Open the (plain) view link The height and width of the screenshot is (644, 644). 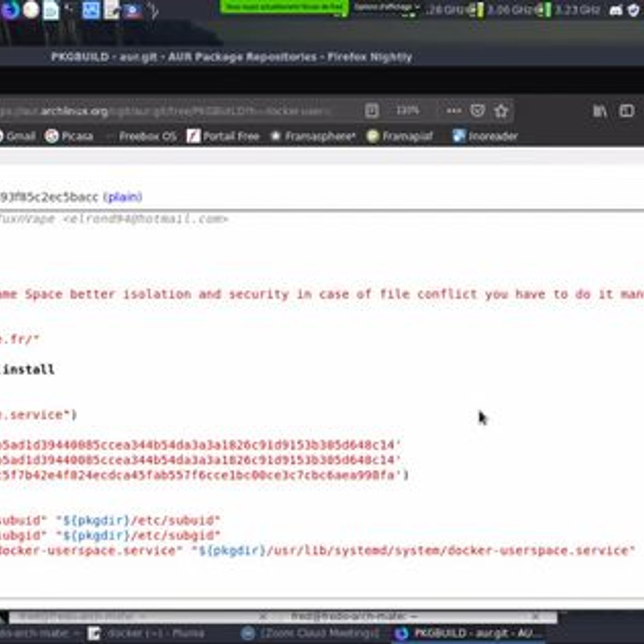pyautogui.click(x=123, y=197)
